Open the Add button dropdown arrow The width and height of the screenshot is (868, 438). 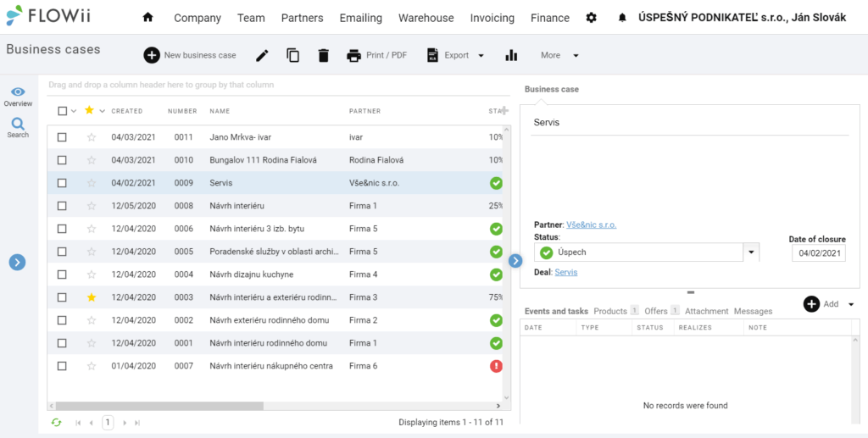click(851, 304)
